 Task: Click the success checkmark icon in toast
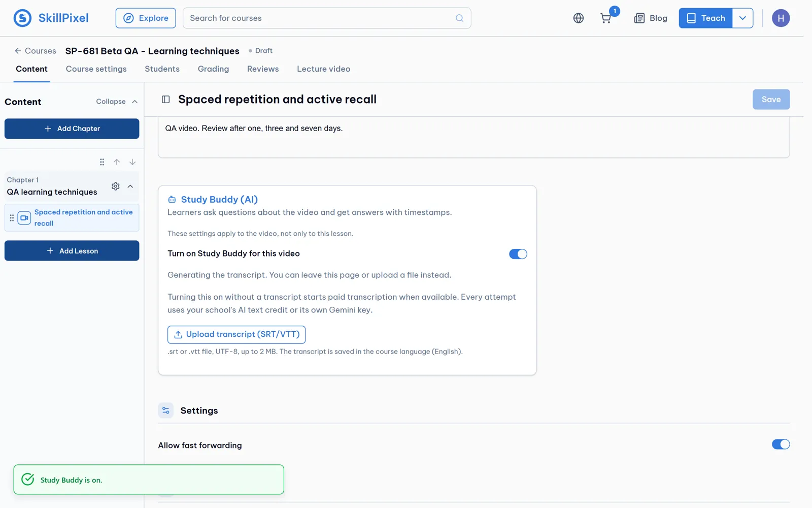click(x=28, y=480)
